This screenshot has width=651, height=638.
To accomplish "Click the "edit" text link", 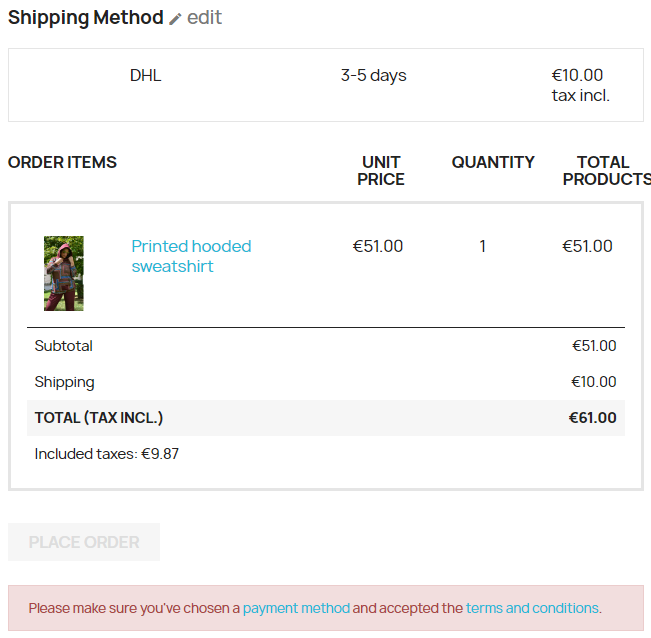I will 204,18.
